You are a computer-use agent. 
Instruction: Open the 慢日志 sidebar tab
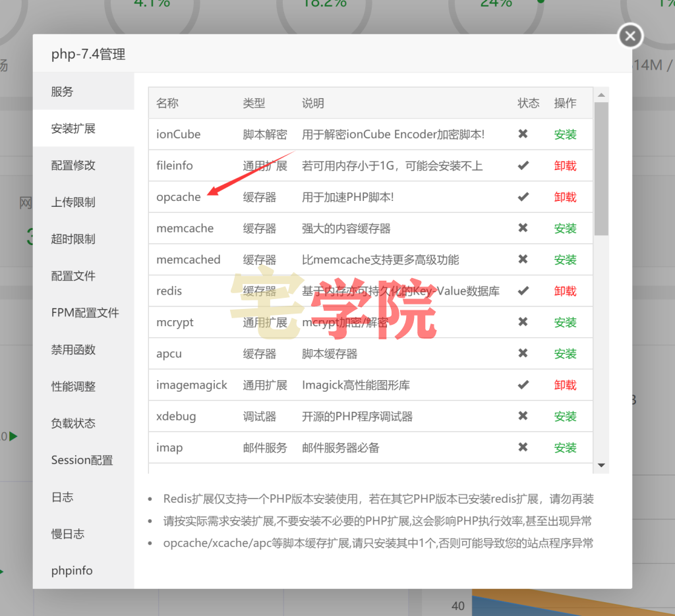coord(84,534)
